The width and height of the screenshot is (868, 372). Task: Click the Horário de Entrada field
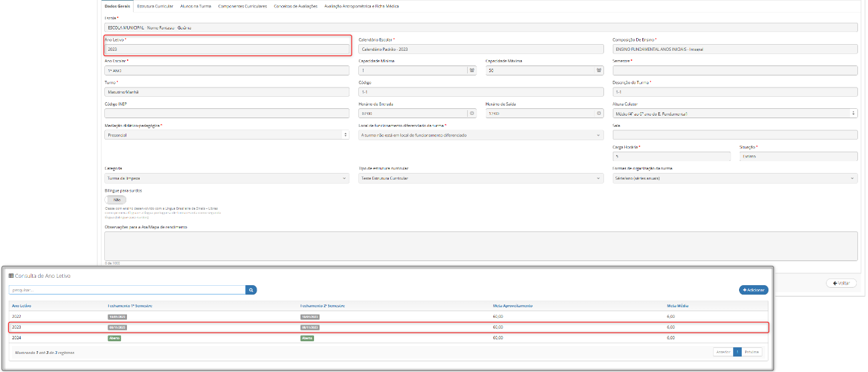click(412, 114)
